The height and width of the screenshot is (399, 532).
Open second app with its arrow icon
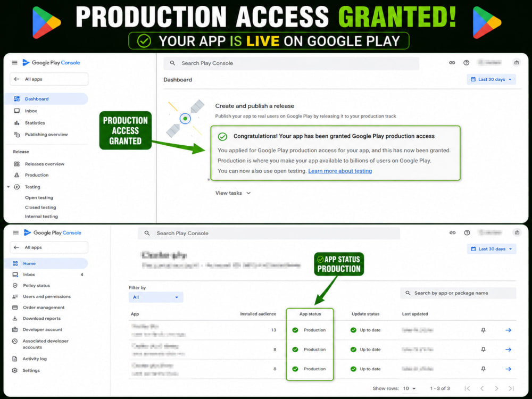[x=508, y=349]
